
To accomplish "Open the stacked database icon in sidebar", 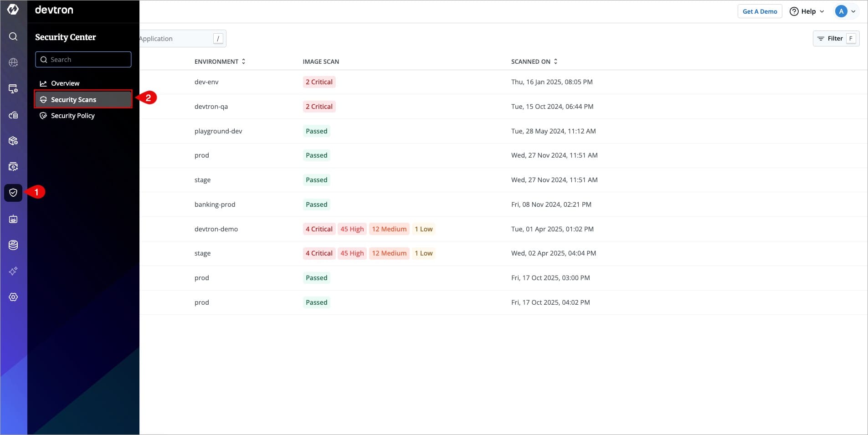I will (x=13, y=245).
